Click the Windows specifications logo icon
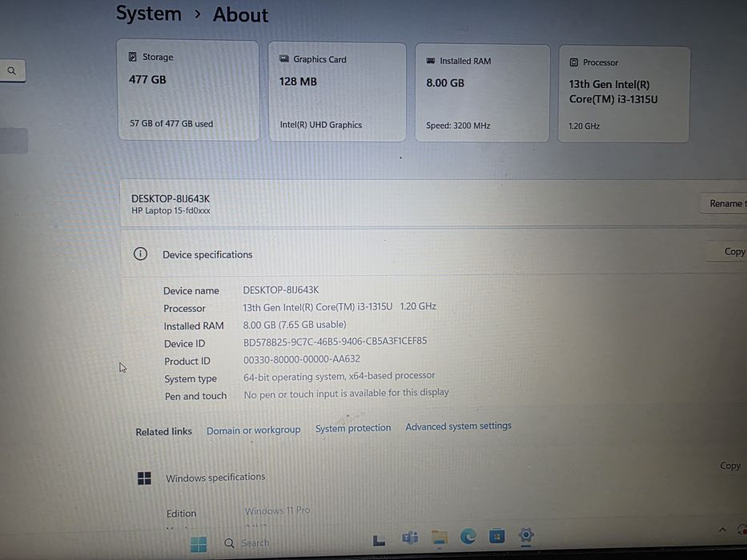 point(144,478)
